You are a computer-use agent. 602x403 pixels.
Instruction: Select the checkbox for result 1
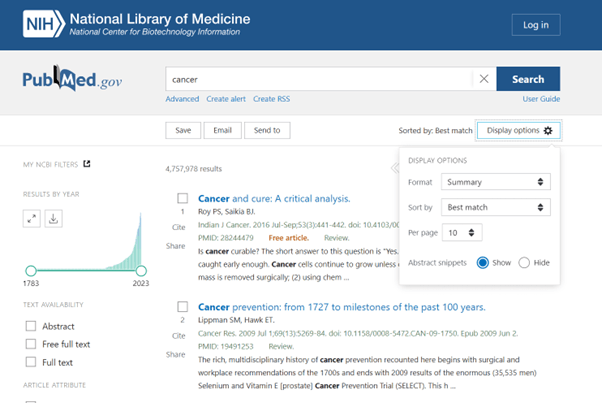click(182, 198)
